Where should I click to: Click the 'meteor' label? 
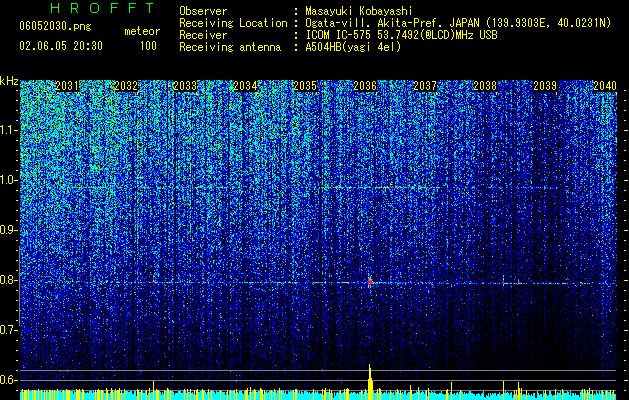[x=142, y=31]
